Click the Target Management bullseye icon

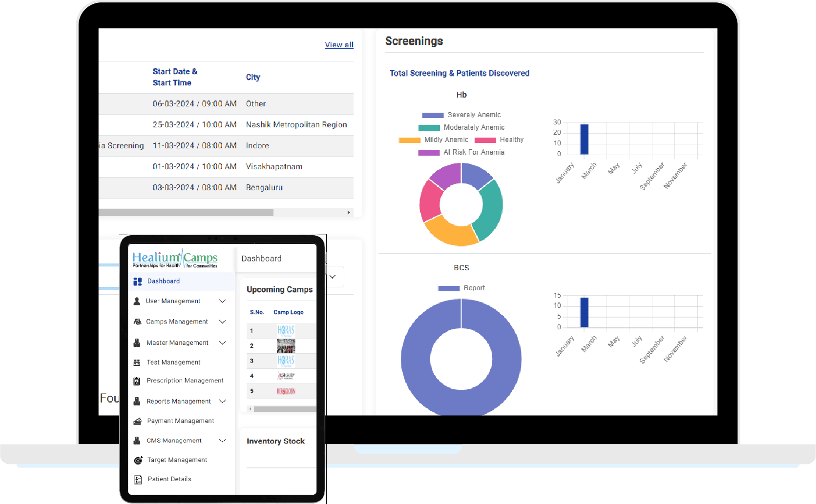138,460
